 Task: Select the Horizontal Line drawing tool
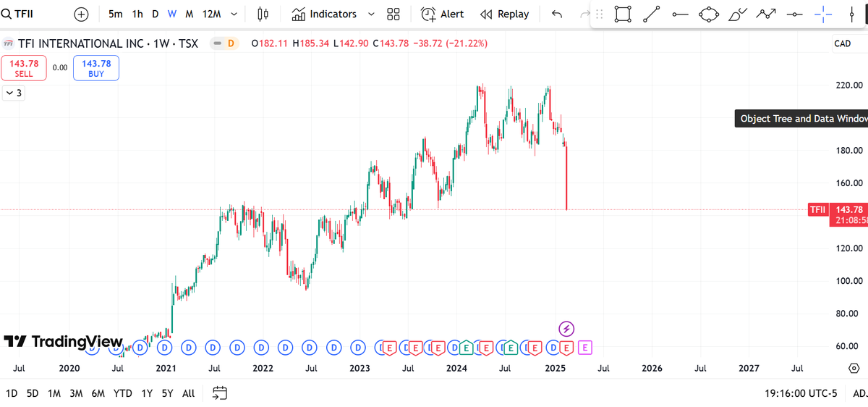tap(680, 14)
